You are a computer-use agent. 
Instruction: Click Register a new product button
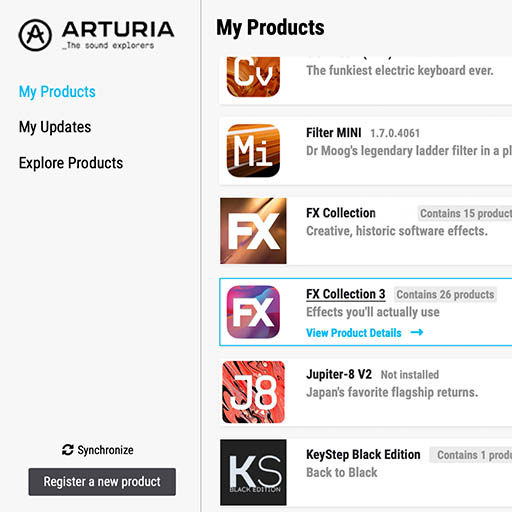[x=102, y=482]
